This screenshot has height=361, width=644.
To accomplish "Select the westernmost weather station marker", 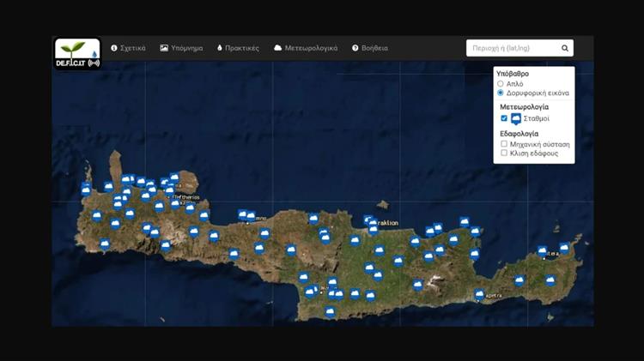I will (86, 189).
